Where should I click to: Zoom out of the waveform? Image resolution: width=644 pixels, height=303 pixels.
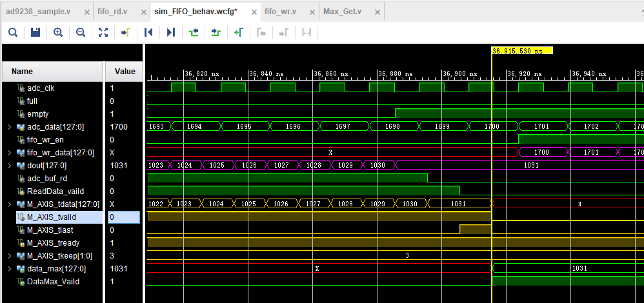tap(81, 32)
